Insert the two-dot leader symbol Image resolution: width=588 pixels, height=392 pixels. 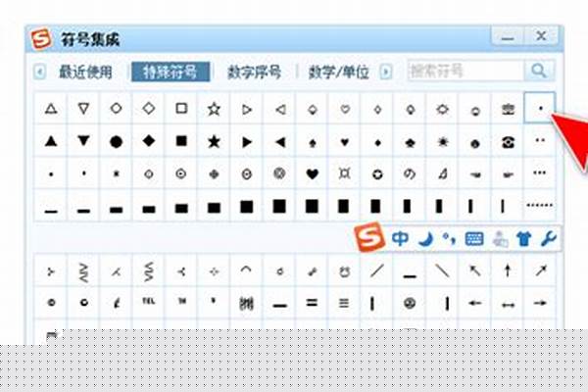[540, 141]
